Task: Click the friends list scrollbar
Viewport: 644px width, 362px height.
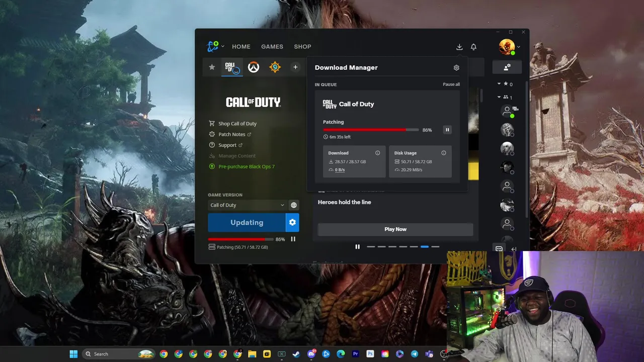Action: click(x=527, y=148)
